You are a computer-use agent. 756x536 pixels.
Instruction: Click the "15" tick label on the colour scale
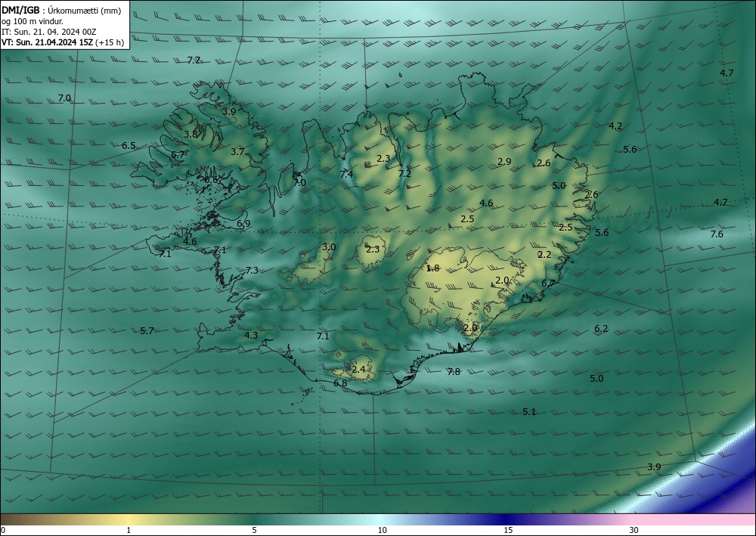(x=508, y=530)
